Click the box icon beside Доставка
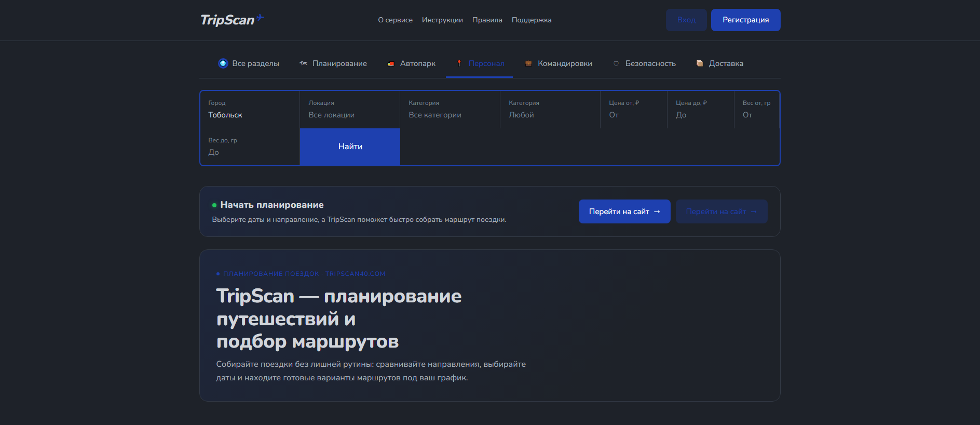This screenshot has width=980, height=425. 700,63
